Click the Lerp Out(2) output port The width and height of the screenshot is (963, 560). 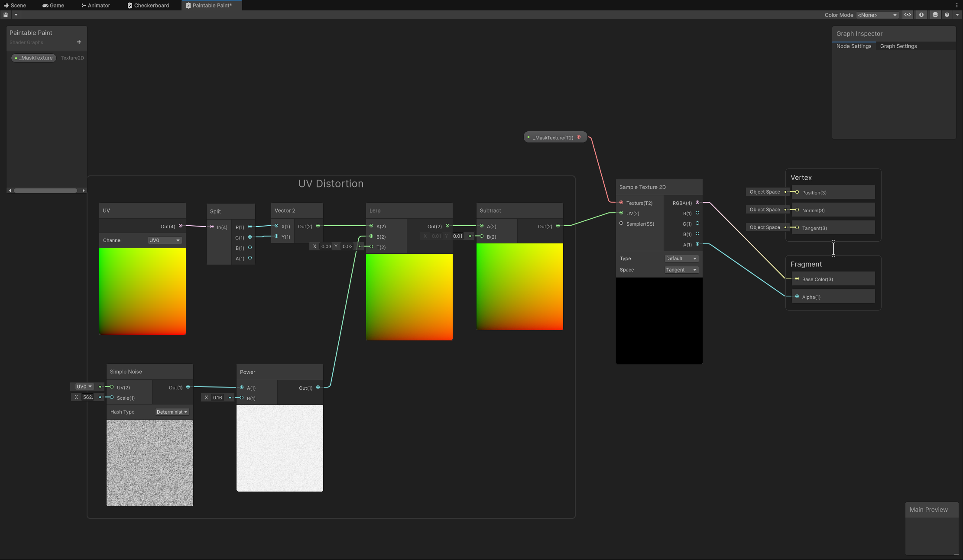point(447,226)
